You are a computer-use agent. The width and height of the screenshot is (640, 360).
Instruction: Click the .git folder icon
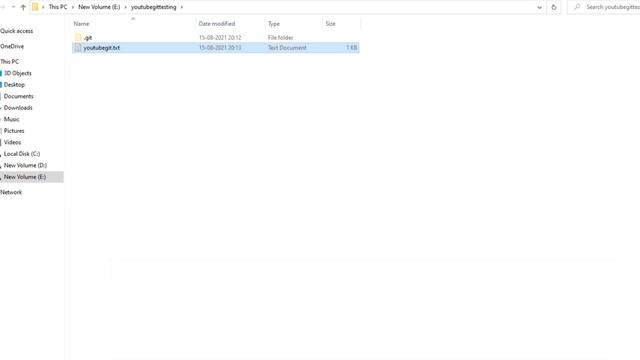(x=78, y=38)
